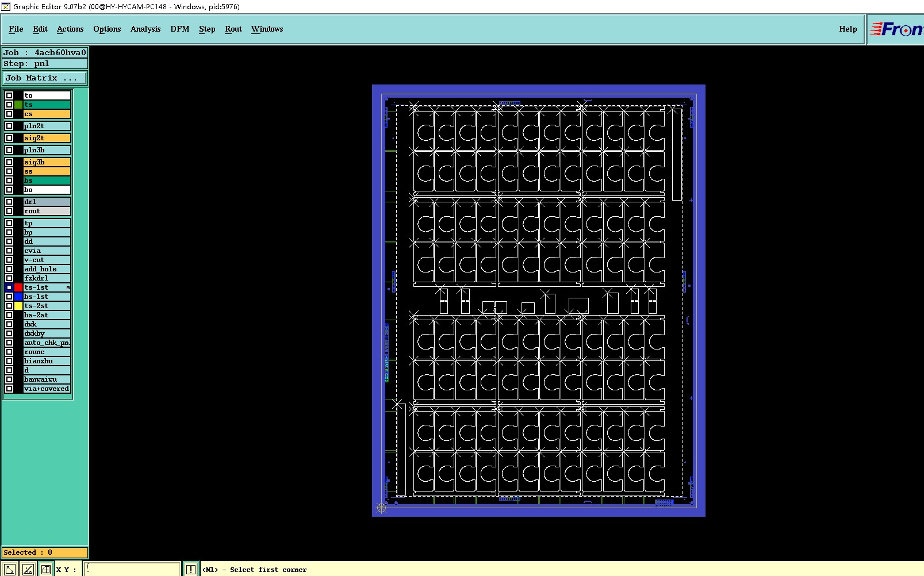Viewport: 924px width, 576px height.
Task: Open the Analysis menu
Action: (x=145, y=29)
